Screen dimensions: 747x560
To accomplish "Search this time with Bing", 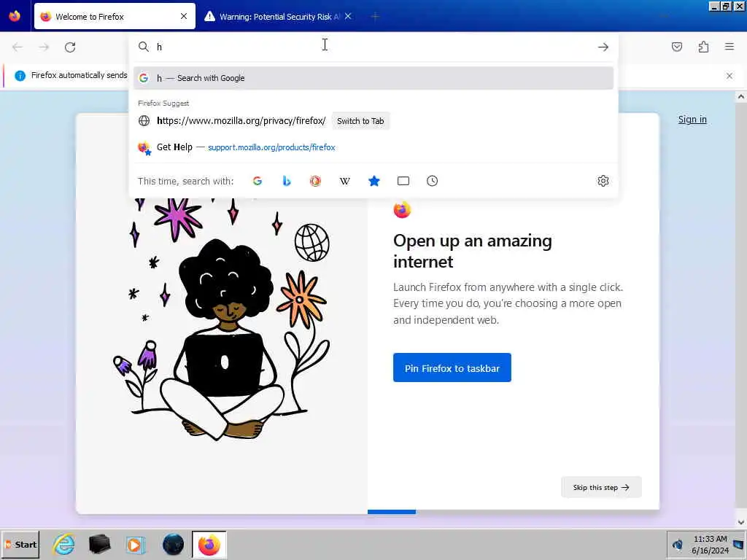I will pyautogui.click(x=286, y=181).
